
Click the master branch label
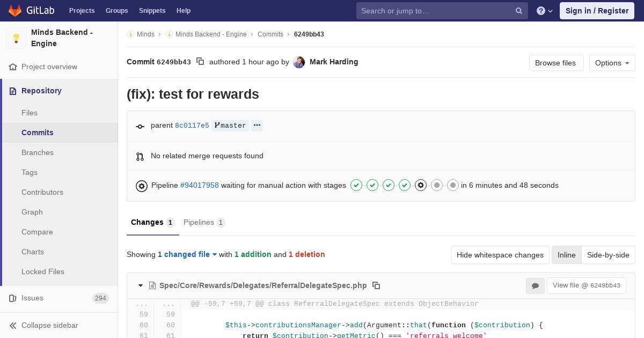tap(230, 126)
